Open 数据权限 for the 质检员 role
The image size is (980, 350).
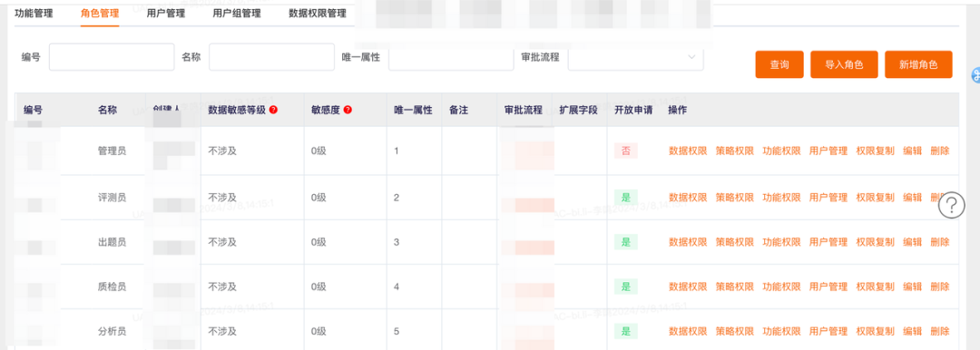coord(688,287)
